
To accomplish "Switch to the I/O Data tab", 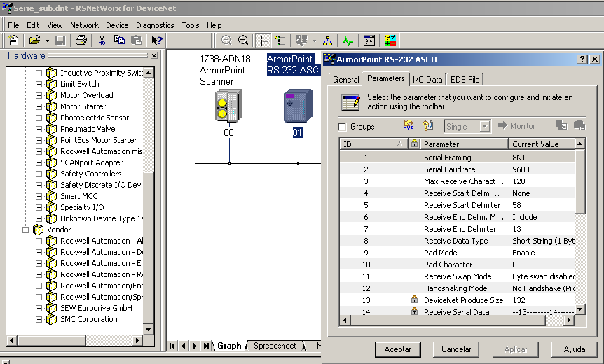I will click(427, 80).
